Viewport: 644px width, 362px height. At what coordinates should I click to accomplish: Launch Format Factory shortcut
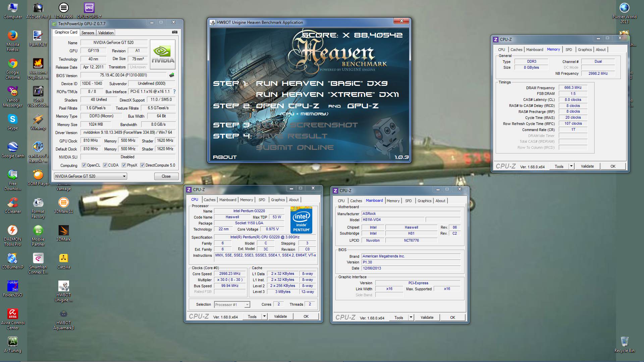click(38, 207)
